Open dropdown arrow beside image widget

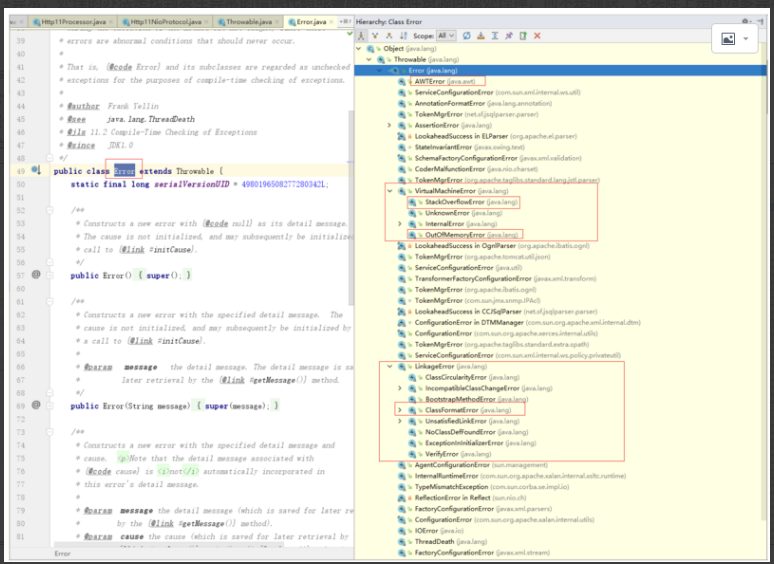coord(746,38)
